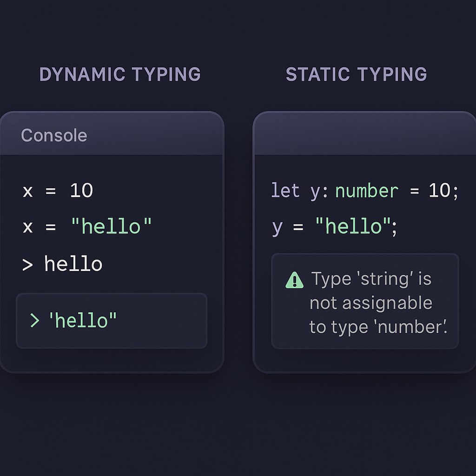Click the green chevron before 'hello"

(35, 320)
